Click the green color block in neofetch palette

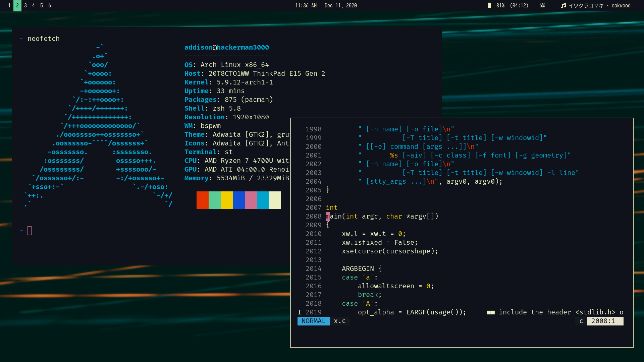[214, 200]
